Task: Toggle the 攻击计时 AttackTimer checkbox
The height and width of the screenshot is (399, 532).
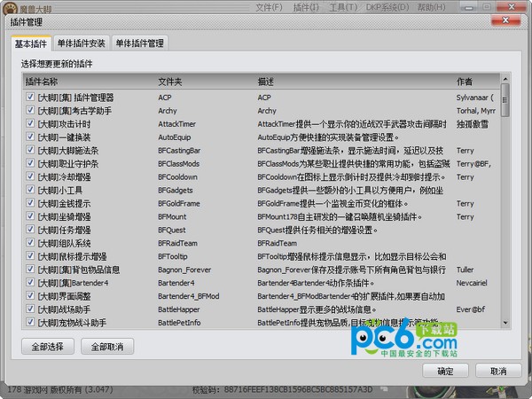Action: pyautogui.click(x=30, y=123)
